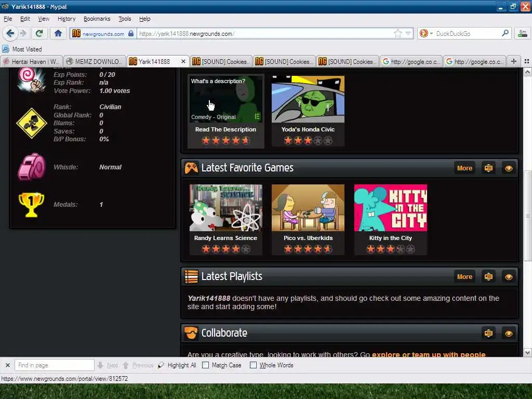Click the list all tabs icon

[x=527, y=61]
